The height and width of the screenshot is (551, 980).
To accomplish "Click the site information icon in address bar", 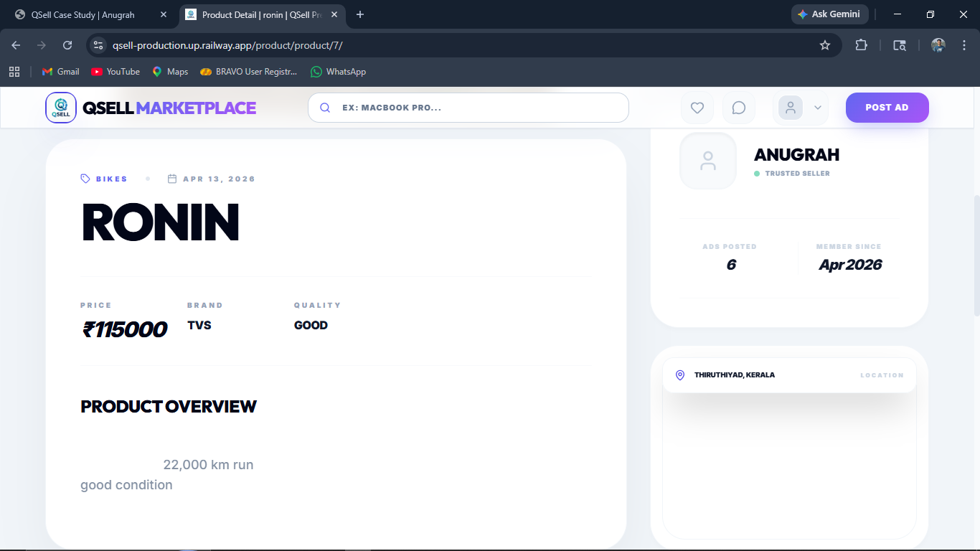I will click(x=98, y=45).
